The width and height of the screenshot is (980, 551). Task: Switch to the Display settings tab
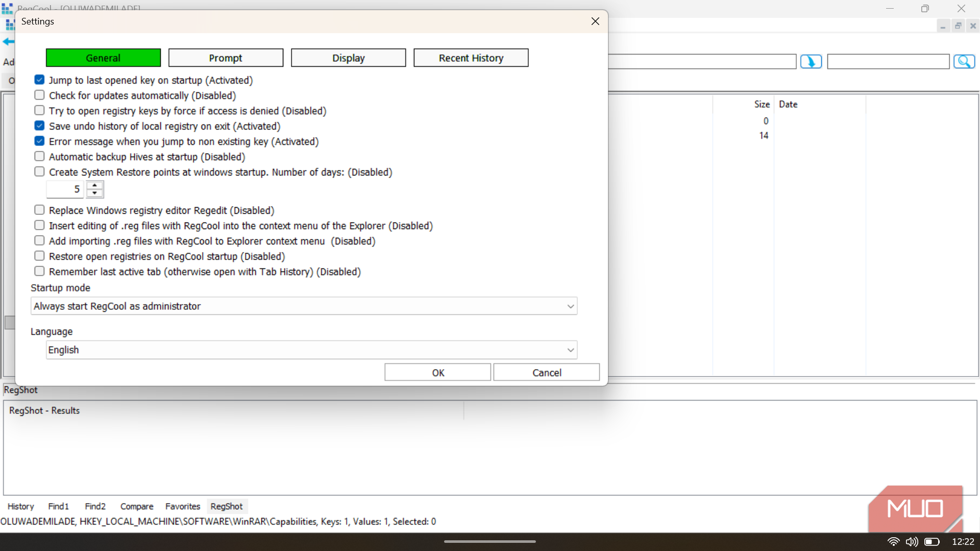pyautogui.click(x=349, y=58)
